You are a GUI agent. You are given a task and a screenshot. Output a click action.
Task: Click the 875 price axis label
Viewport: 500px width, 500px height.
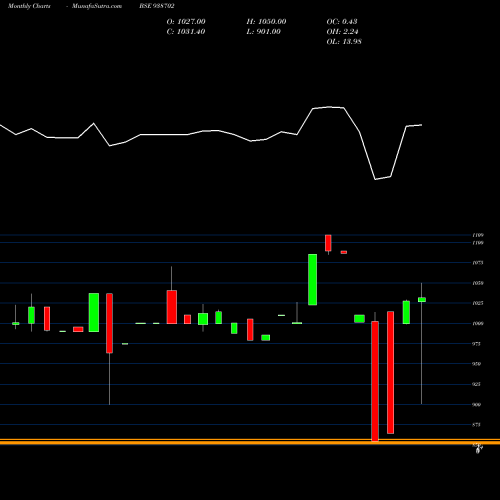477,425
